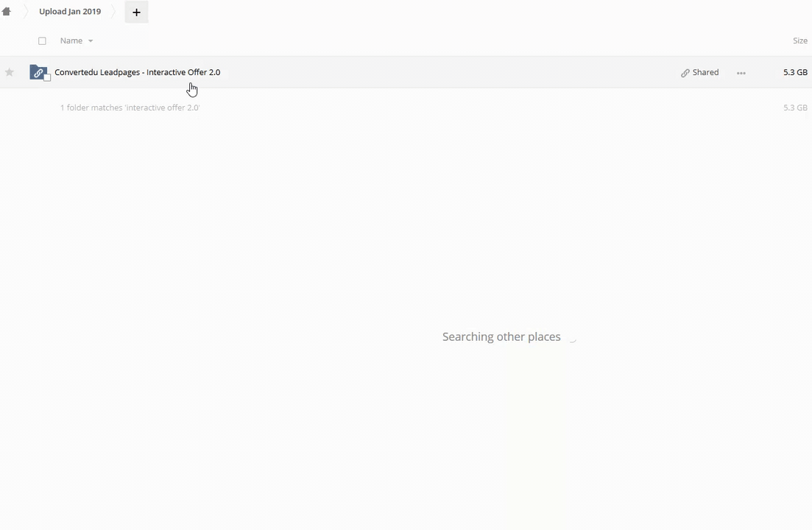Toggle the sort arrow next to Name
The image size is (812, 530).
click(91, 41)
